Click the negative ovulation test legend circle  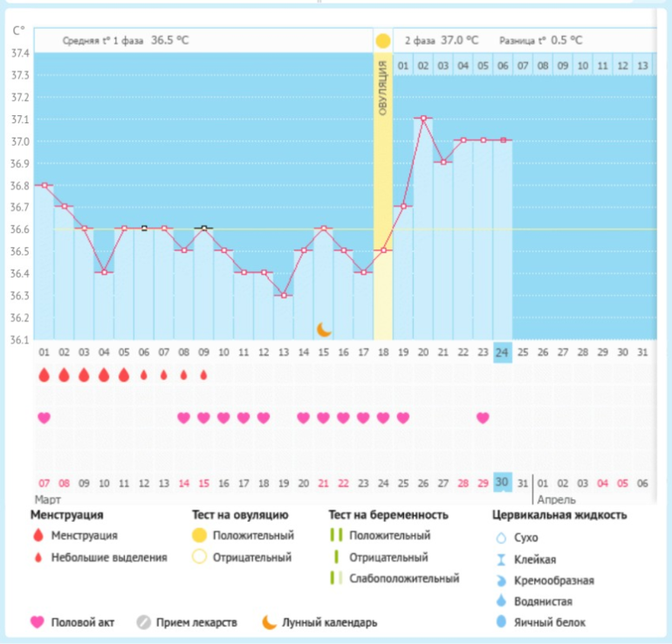pos(199,557)
